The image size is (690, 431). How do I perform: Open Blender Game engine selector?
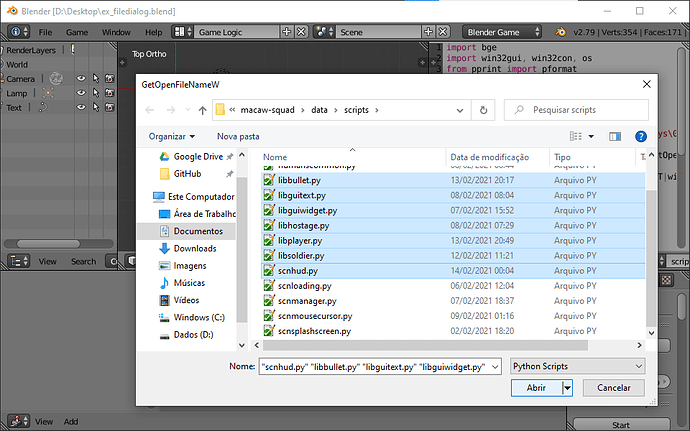click(502, 32)
